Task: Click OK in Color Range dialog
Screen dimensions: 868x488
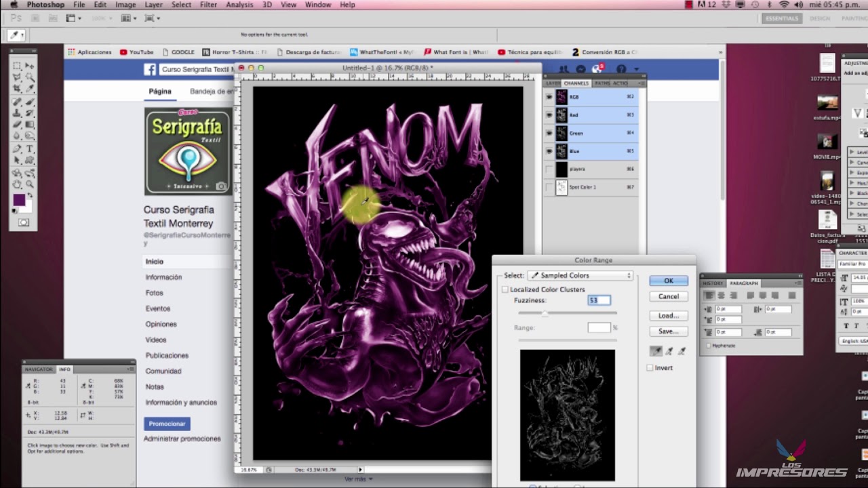Action: [669, 281]
